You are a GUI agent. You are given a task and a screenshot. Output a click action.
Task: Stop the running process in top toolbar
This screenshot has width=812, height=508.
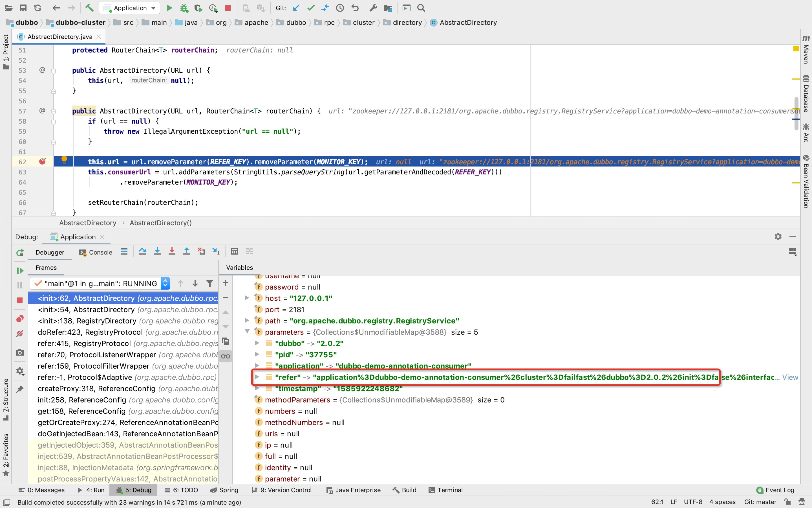(x=228, y=8)
